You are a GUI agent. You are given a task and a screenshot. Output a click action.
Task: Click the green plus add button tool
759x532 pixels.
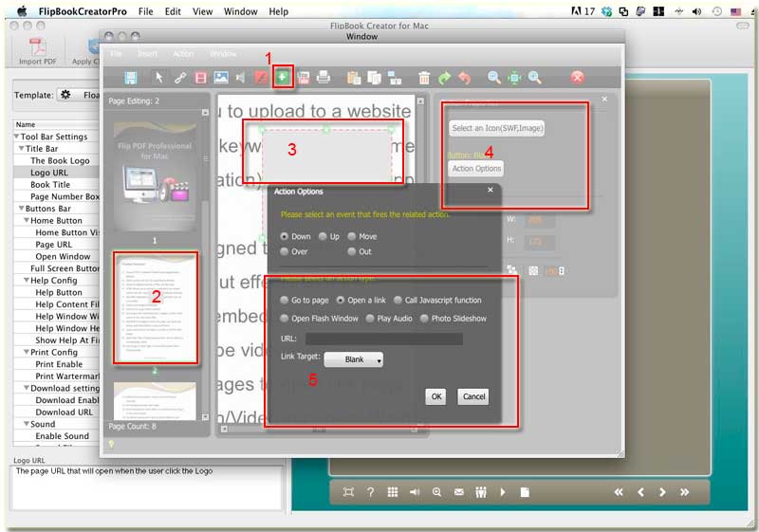click(282, 78)
